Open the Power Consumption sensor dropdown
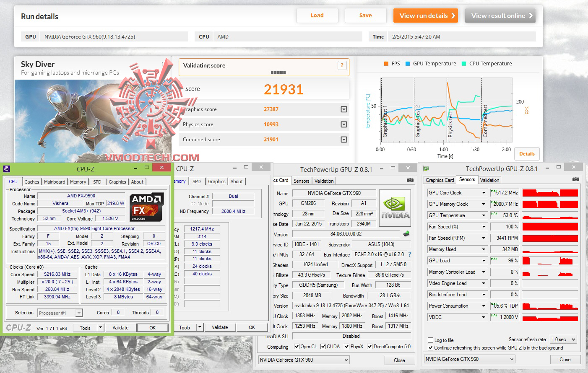 tap(484, 306)
